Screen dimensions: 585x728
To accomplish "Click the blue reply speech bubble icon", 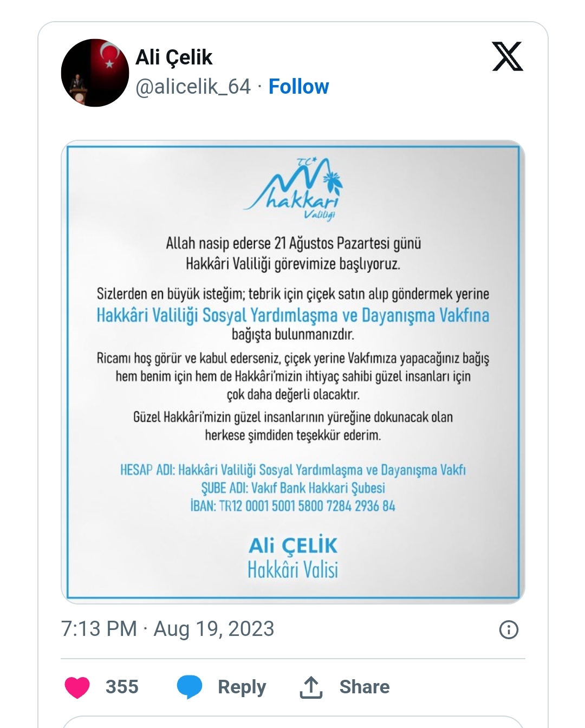I will pyautogui.click(x=189, y=687).
